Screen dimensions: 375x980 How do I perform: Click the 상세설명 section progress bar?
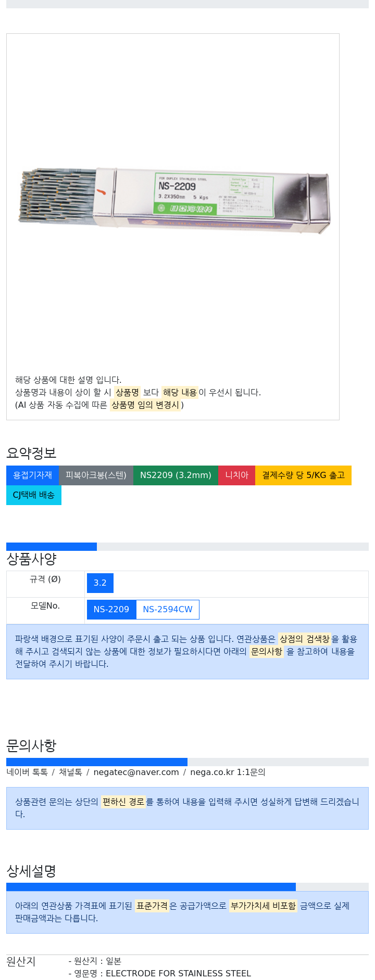tap(187, 887)
